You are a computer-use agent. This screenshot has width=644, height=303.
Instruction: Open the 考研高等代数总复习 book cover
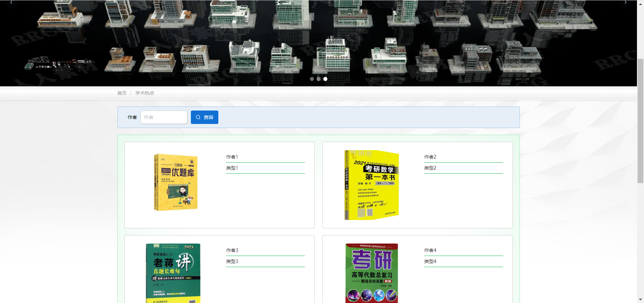(x=372, y=273)
